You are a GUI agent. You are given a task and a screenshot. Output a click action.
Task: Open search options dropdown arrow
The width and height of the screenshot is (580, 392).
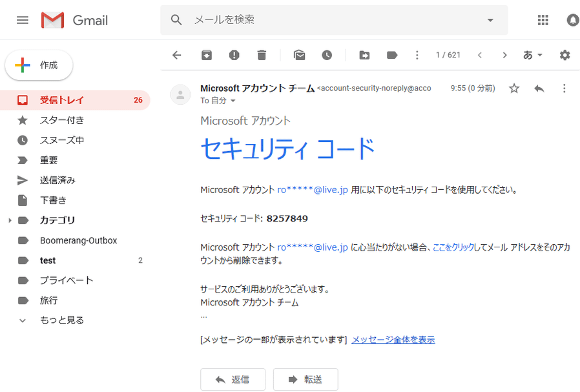(x=490, y=20)
